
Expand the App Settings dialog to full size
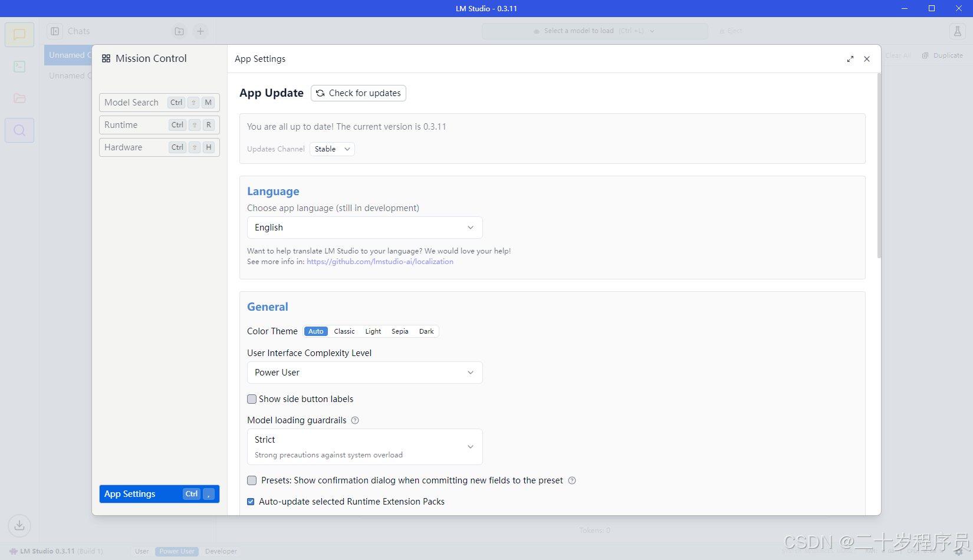click(x=850, y=59)
